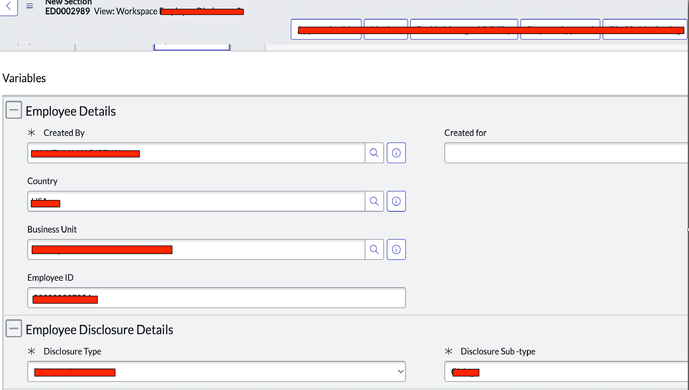Click into the Created for field
This screenshot has width=689, height=390.
tap(566, 153)
